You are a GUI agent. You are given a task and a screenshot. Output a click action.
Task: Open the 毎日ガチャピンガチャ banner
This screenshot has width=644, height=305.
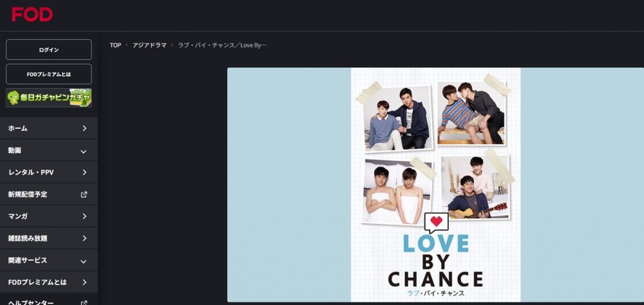(x=49, y=98)
